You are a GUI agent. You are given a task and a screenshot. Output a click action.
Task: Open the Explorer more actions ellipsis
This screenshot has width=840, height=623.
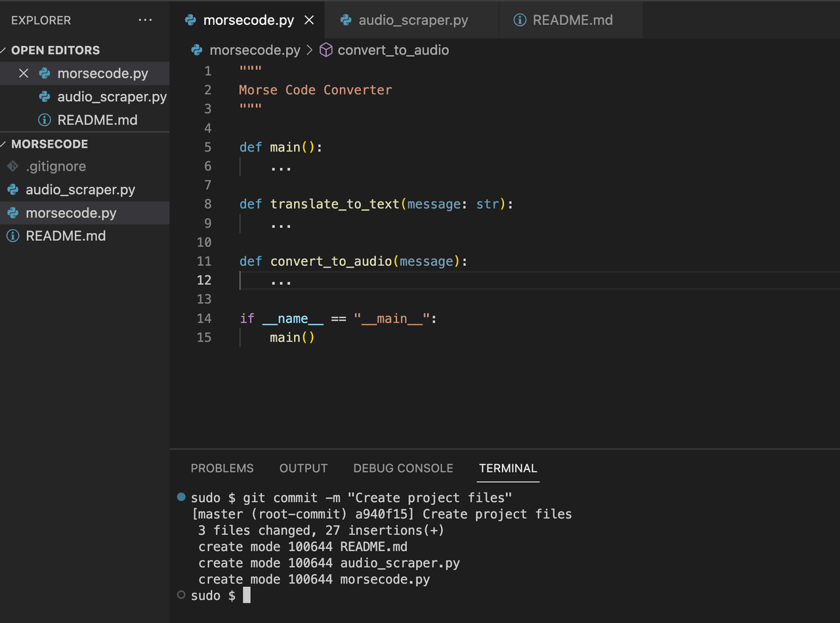click(145, 20)
